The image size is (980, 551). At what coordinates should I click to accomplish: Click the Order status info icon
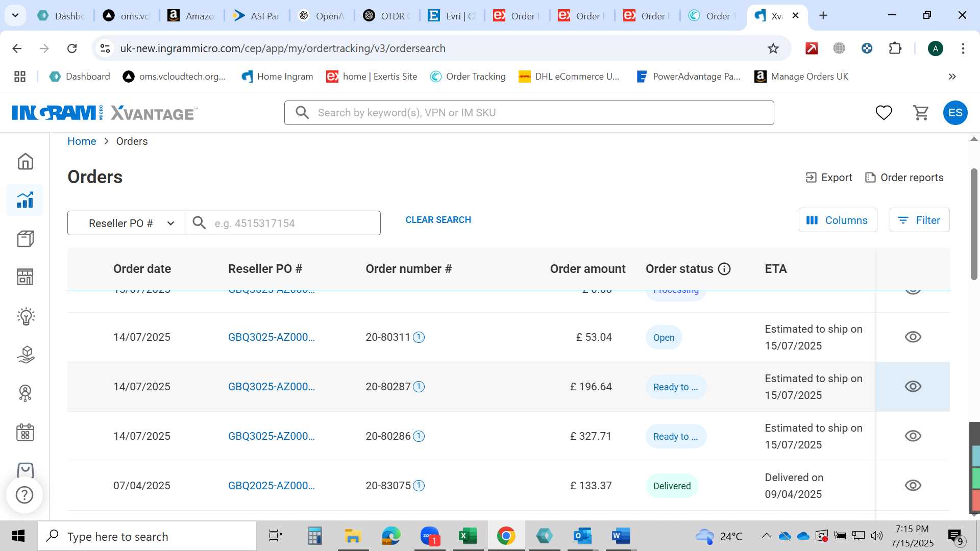(x=724, y=269)
